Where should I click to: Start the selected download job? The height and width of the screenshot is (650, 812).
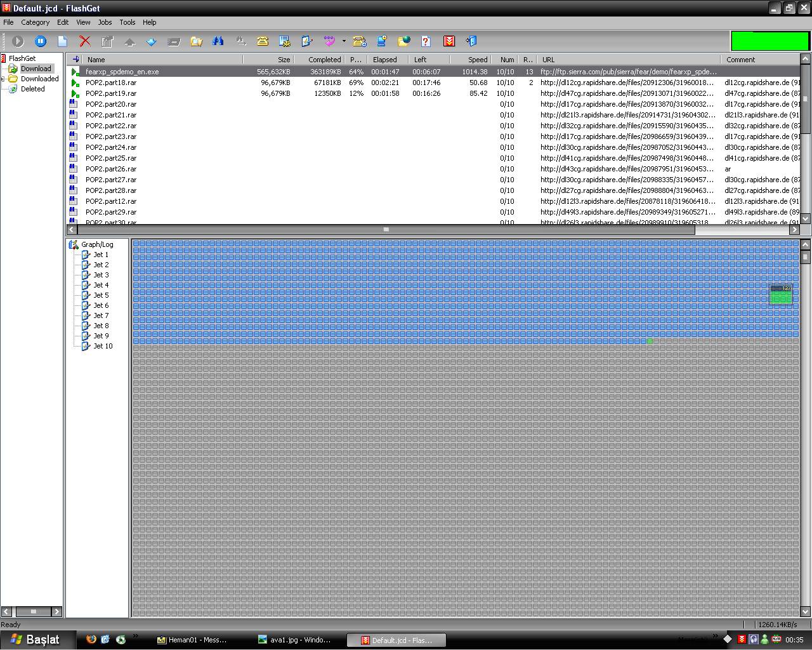[x=18, y=41]
